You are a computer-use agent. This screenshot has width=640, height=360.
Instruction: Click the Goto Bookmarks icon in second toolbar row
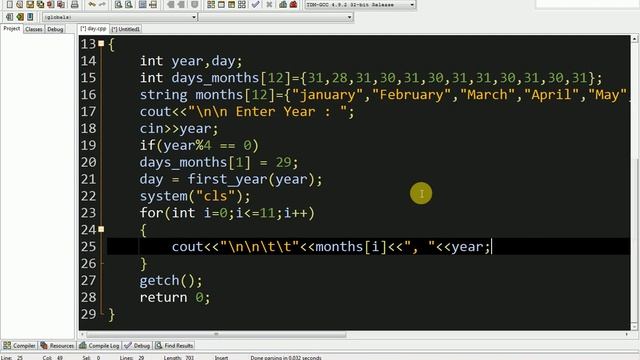30,17
